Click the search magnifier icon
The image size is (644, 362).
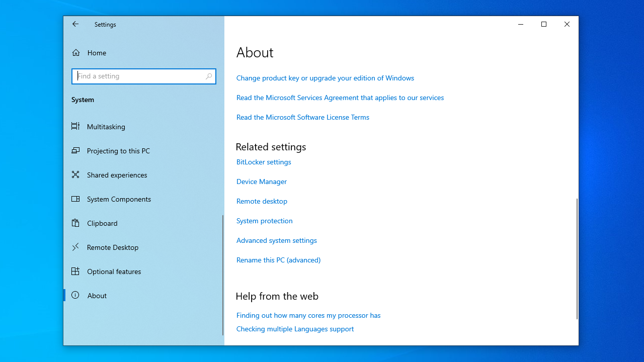tap(209, 76)
